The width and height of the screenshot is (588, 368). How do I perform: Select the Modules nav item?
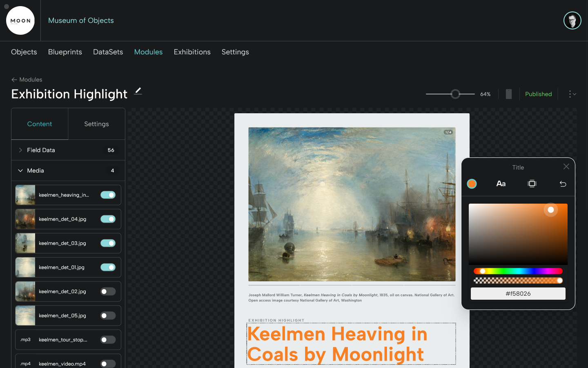148,52
